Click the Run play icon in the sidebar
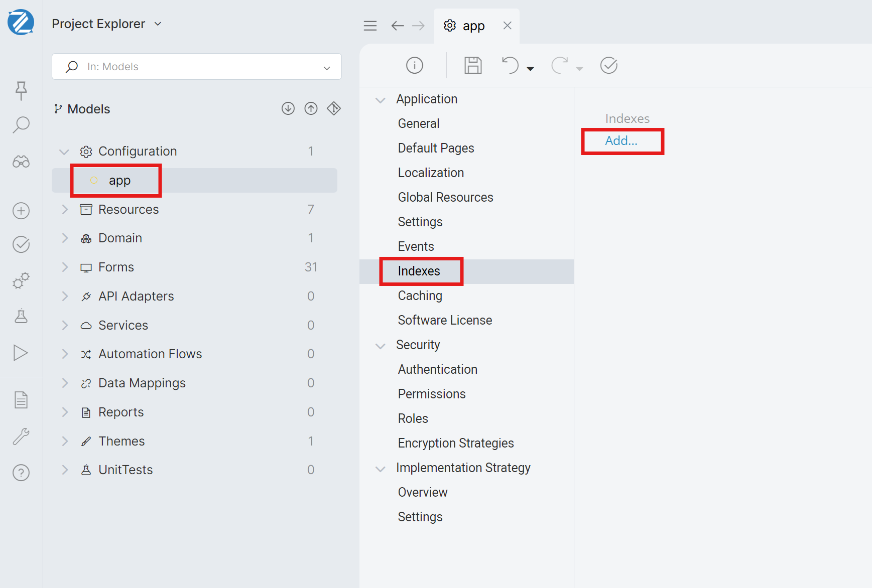The image size is (872, 588). click(x=21, y=353)
